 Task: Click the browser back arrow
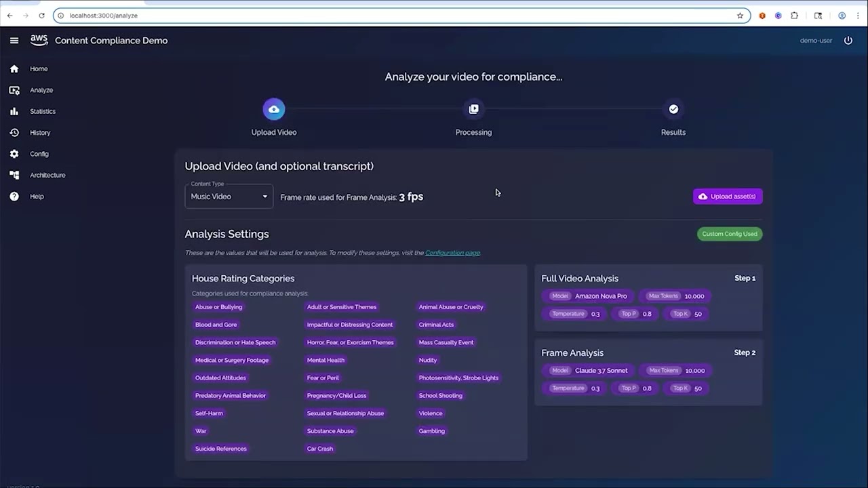(9, 16)
